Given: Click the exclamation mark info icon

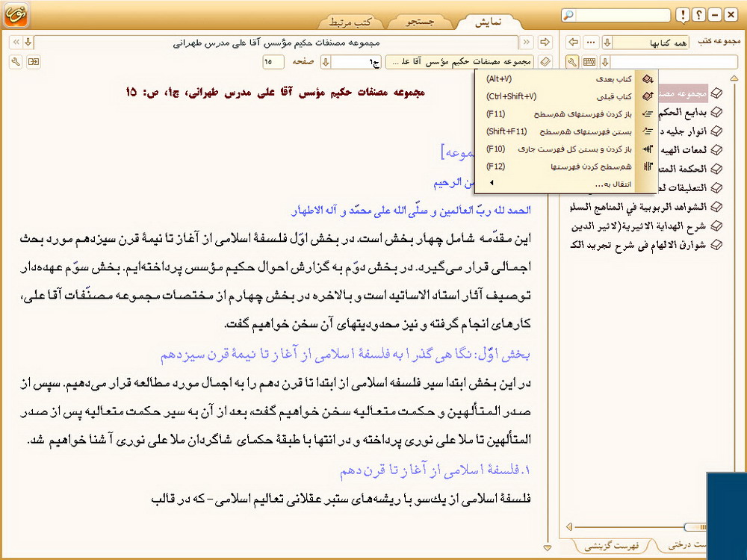Looking at the screenshot, I should coord(683,15).
